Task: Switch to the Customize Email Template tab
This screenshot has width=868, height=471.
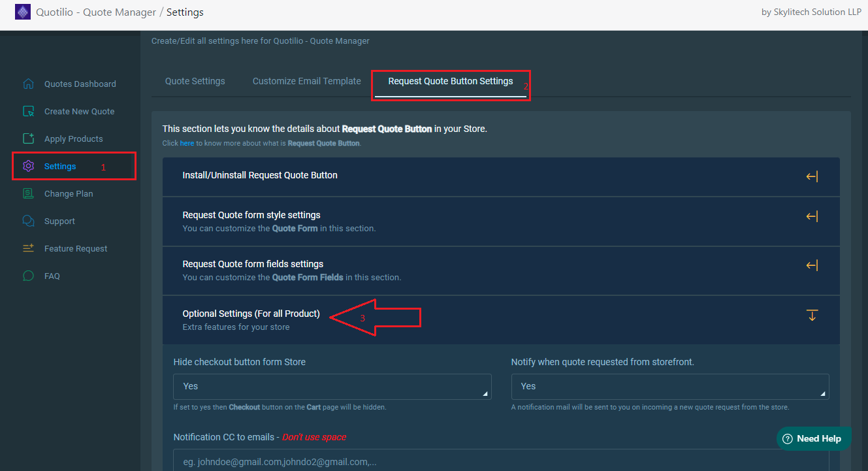Action: (x=307, y=81)
